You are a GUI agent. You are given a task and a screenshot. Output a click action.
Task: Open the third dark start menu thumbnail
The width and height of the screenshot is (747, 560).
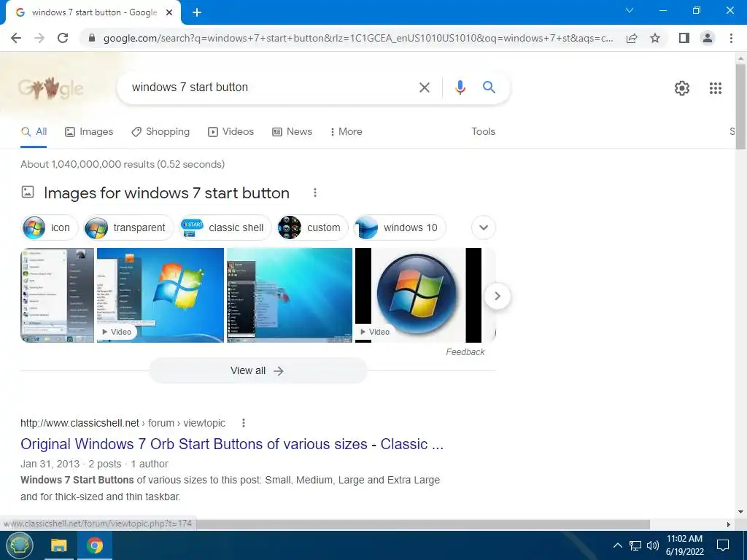(289, 295)
